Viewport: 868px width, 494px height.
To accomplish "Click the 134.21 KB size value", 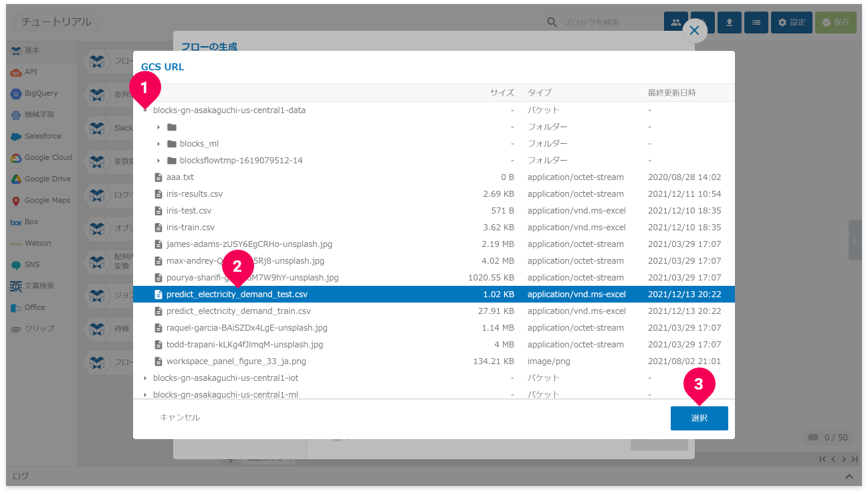I will click(494, 361).
